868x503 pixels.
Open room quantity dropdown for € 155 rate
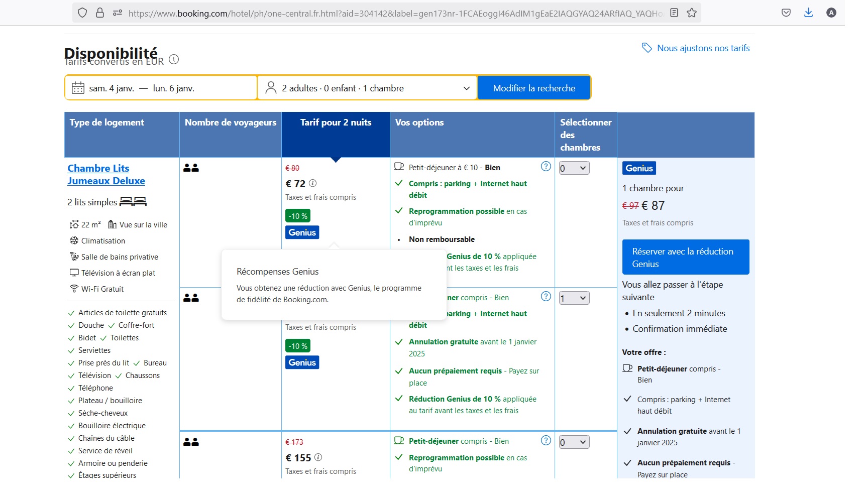[574, 442]
